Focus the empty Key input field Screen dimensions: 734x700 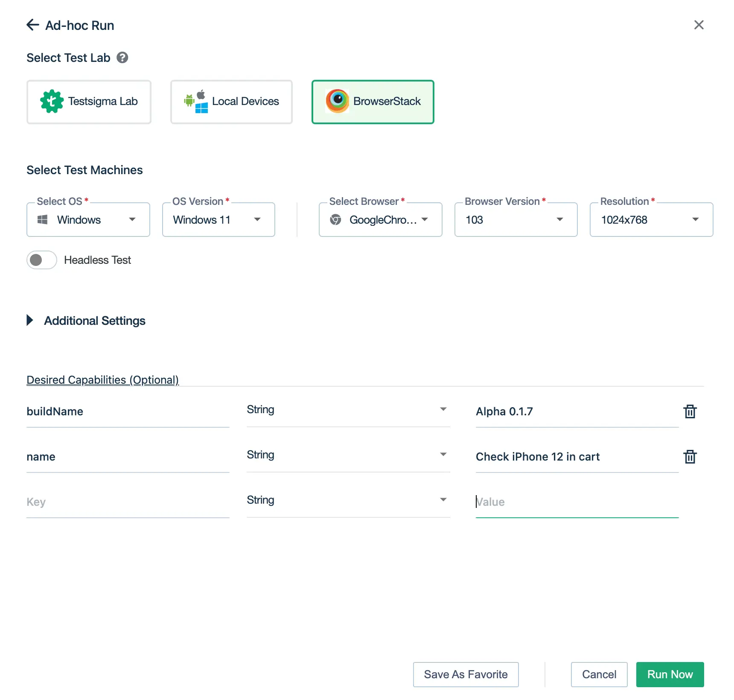coord(128,502)
